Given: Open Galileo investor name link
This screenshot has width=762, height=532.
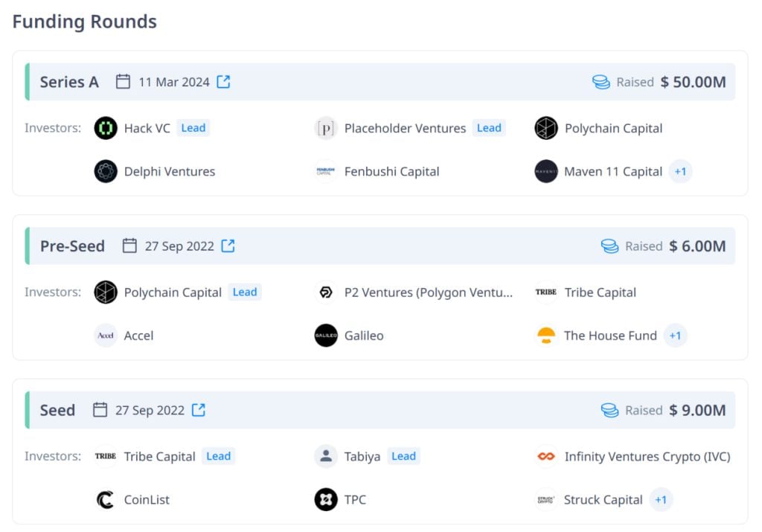Looking at the screenshot, I should click(364, 336).
